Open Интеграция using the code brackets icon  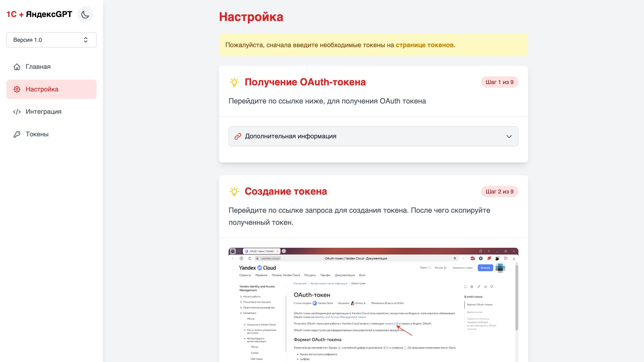pos(17,112)
